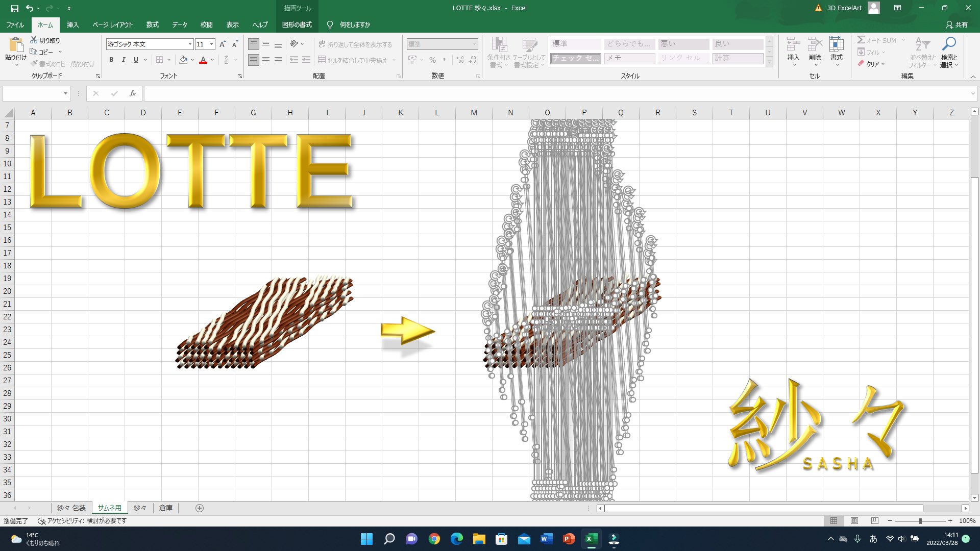Click the Format Painter brush icon
This screenshot has height=551, width=980.
(x=34, y=63)
